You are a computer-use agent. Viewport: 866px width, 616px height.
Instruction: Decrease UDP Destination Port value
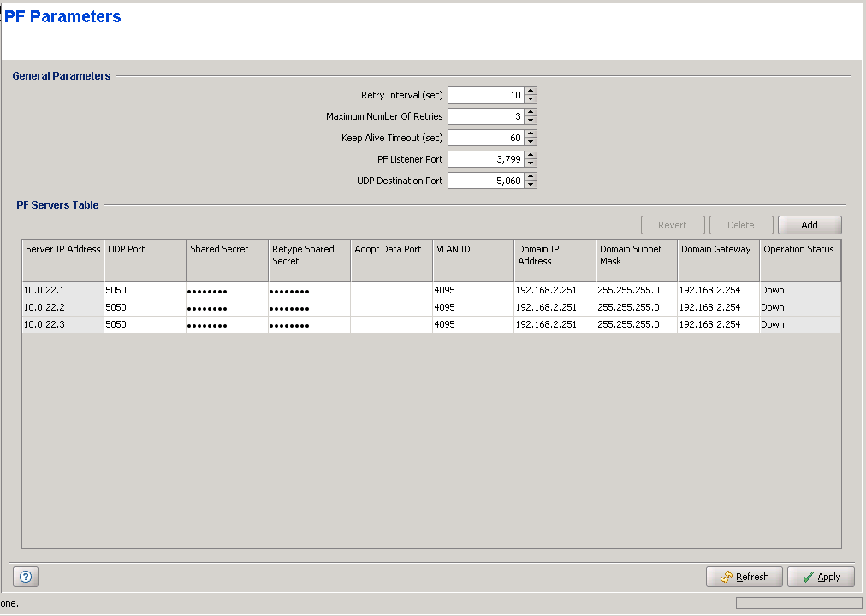pyautogui.click(x=531, y=185)
